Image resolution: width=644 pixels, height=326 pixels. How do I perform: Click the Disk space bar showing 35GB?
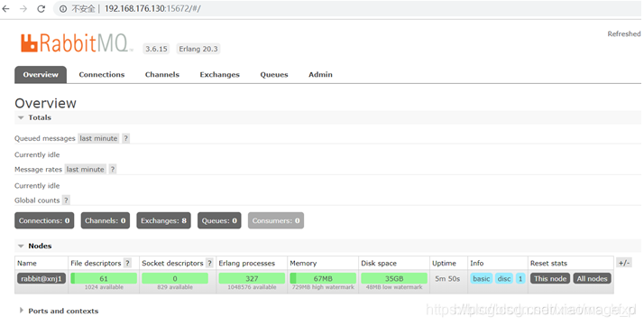(x=394, y=278)
